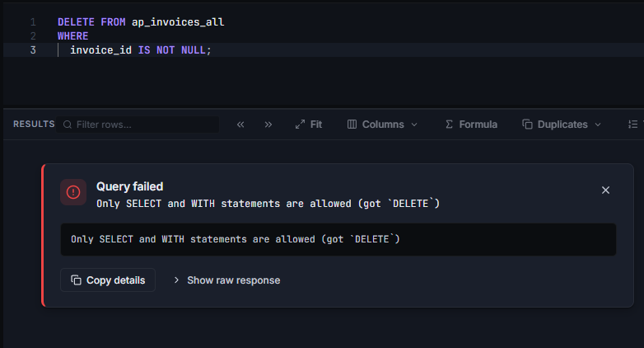Screen dimensions: 644x348
Task: Copy details of the error
Action: click(x=108, y=280)
